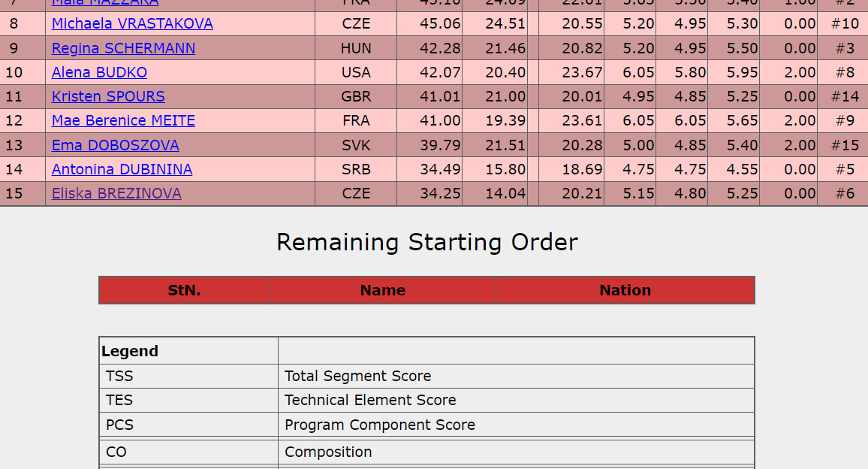This screenshot has width=868, height=469.
Task: Select the Kristen SPOURS link
Action: point(108,97)
